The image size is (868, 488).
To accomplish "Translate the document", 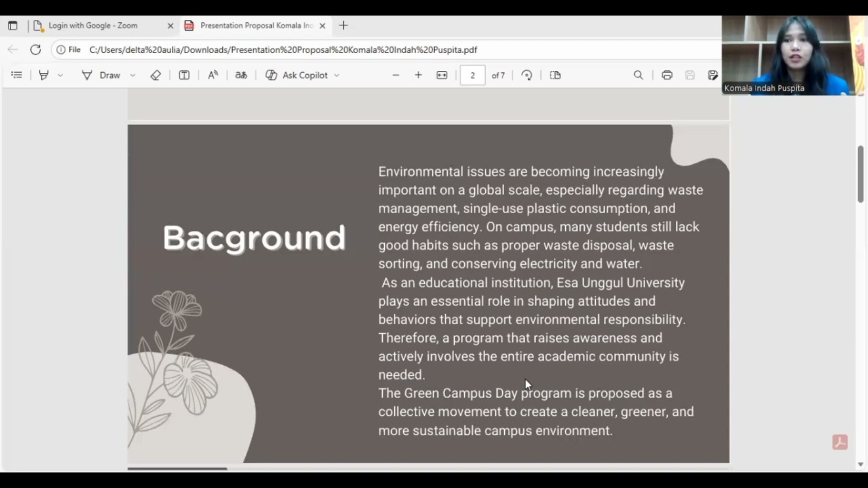I will (241, 75).
